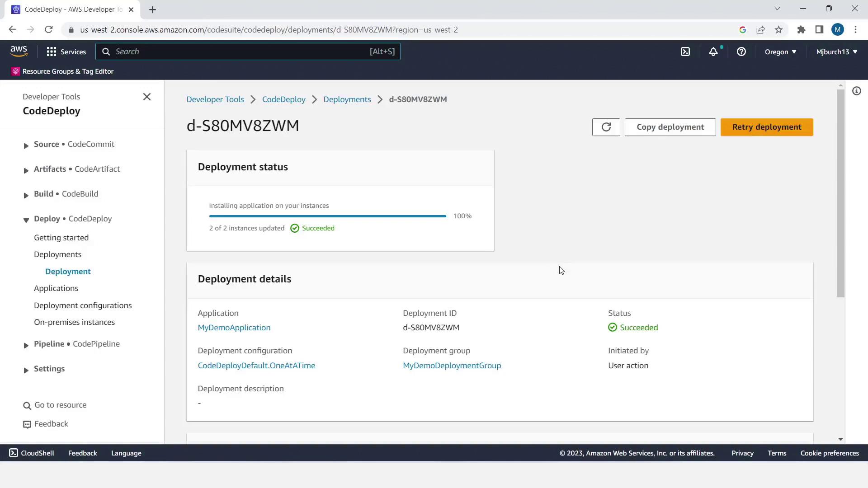Expand the Pipeline CodePipeline section
868x488 pixels.
coord(26,345)
